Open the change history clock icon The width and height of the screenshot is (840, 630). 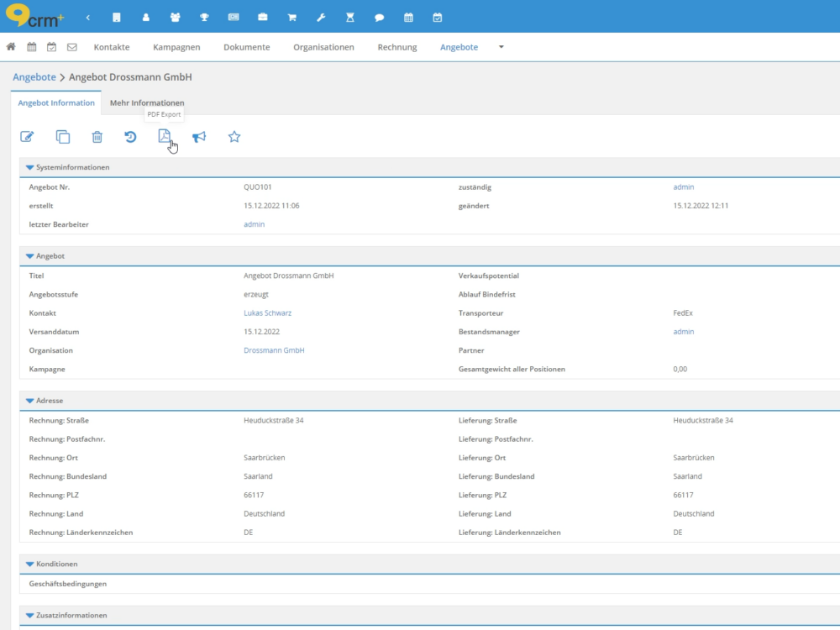pyautogui.click(x=130, y=137)
